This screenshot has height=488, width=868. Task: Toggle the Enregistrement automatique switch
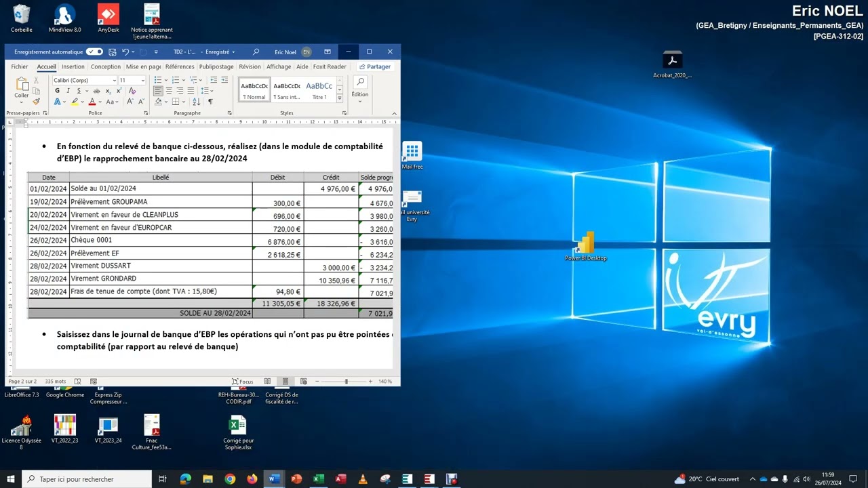[94, 52]
